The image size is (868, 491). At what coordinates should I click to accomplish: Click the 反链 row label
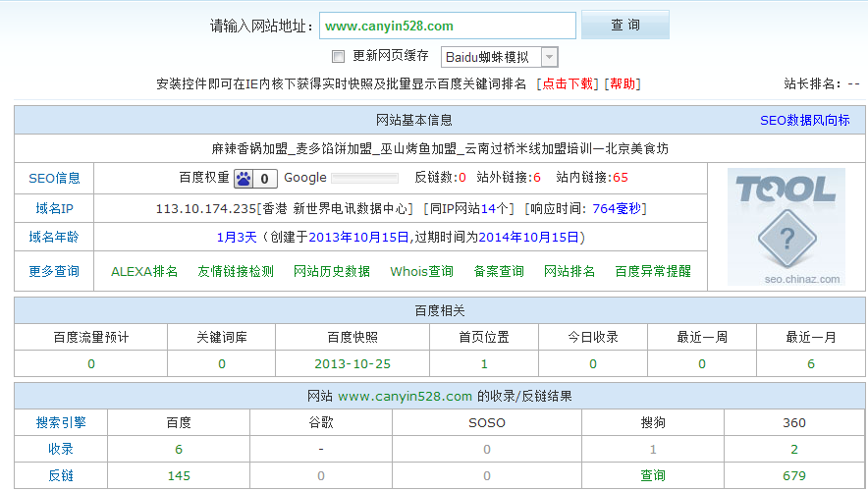61,476
